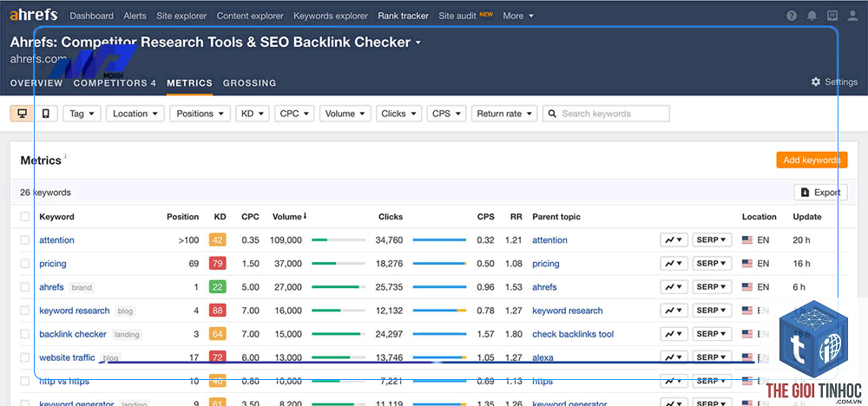The image size is (868, 406).
Task: Open the history chart for 'attention'
Action: [x=674, y=240]
